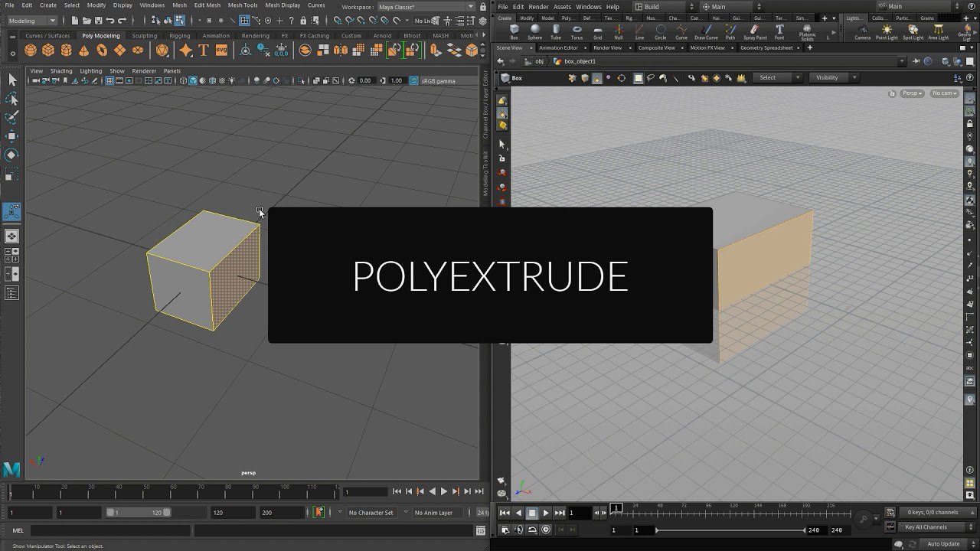Create a Torus from Houdini shelf
This screenshot has width=980, height=551.
tap(577, 32)
